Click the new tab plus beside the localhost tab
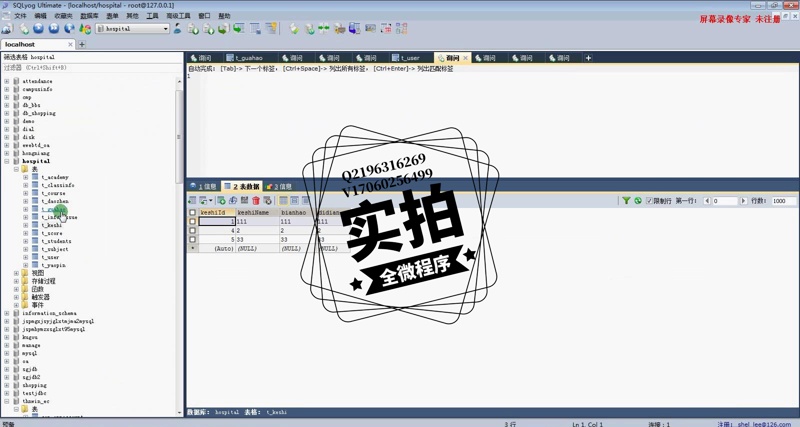This screenshot has height=427, width=800. (x=81, y=44)
